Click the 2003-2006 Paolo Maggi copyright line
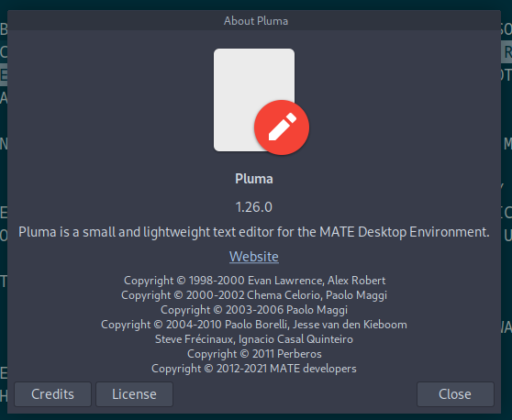This screenshot has height=420, width=512. tap(254, 310)
